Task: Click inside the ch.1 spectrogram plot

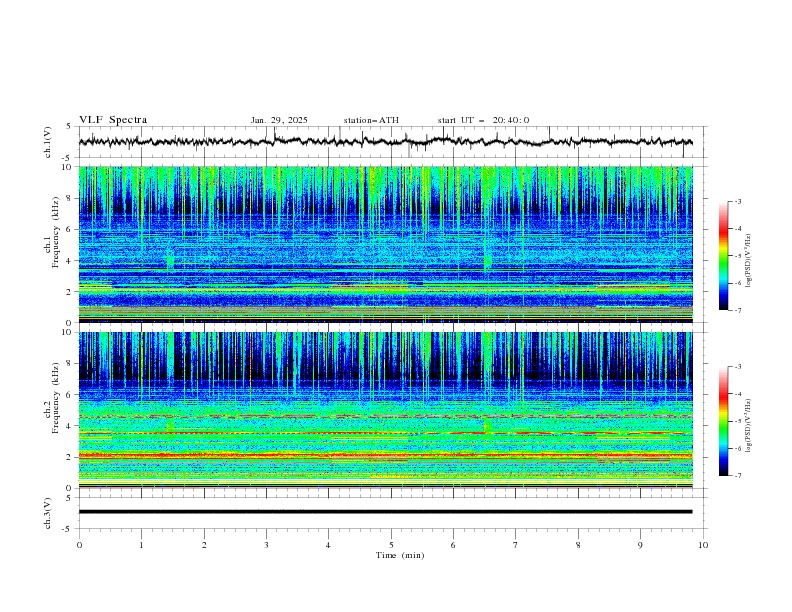Action: pos(386,244)
